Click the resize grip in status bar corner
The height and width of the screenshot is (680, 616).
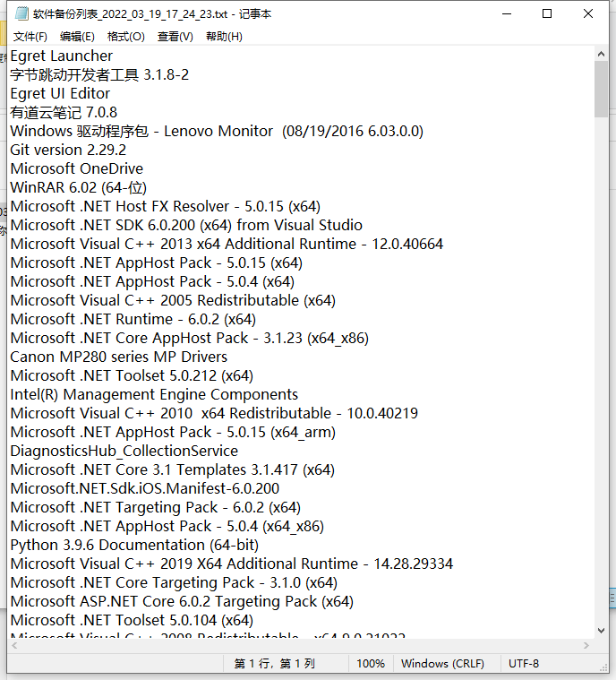click(x=603, y=667)
